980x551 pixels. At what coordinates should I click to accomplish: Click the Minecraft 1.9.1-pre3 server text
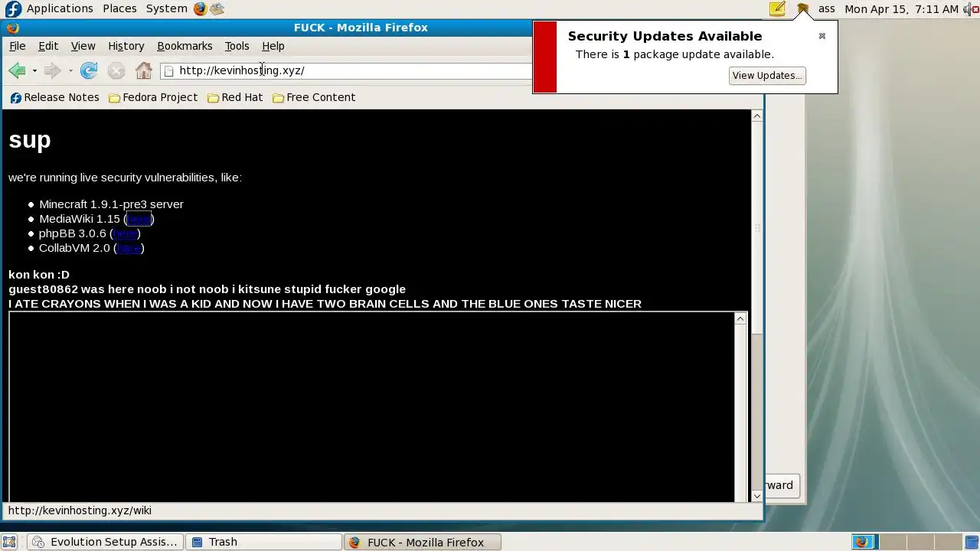(x=111, y=204)
